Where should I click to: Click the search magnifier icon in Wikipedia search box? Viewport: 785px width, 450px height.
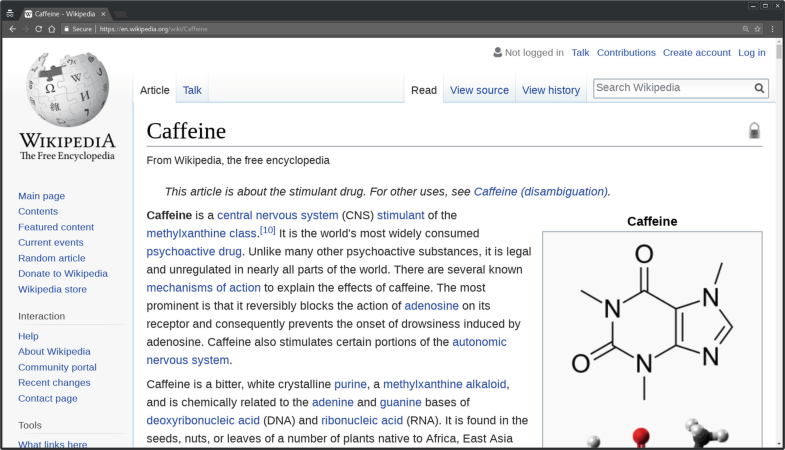759,89
